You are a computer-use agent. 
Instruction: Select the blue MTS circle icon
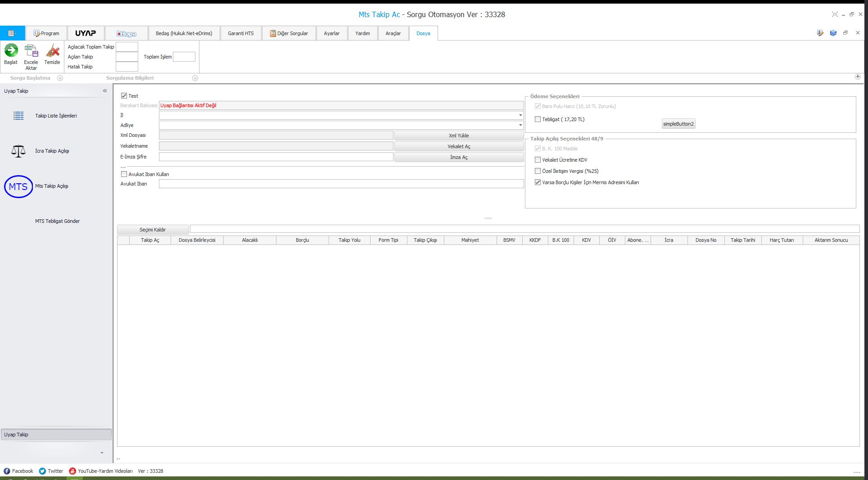(x=18, y=186)
